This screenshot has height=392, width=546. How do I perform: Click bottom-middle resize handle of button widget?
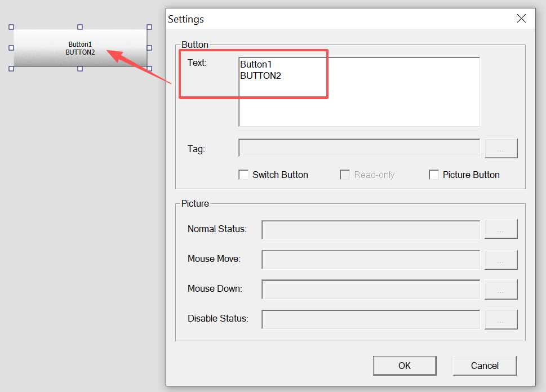click(x=80, y=69)
